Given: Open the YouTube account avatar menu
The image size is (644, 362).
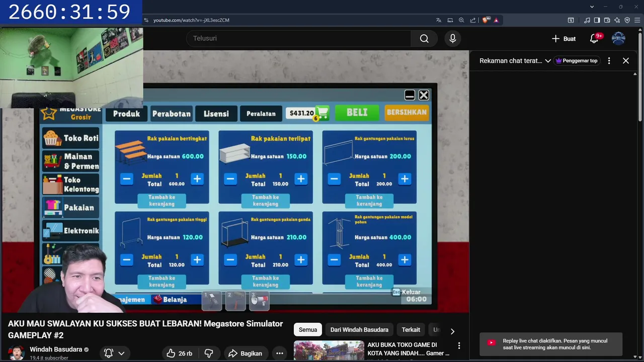Looking at the screenshot, I should (618, 39).
